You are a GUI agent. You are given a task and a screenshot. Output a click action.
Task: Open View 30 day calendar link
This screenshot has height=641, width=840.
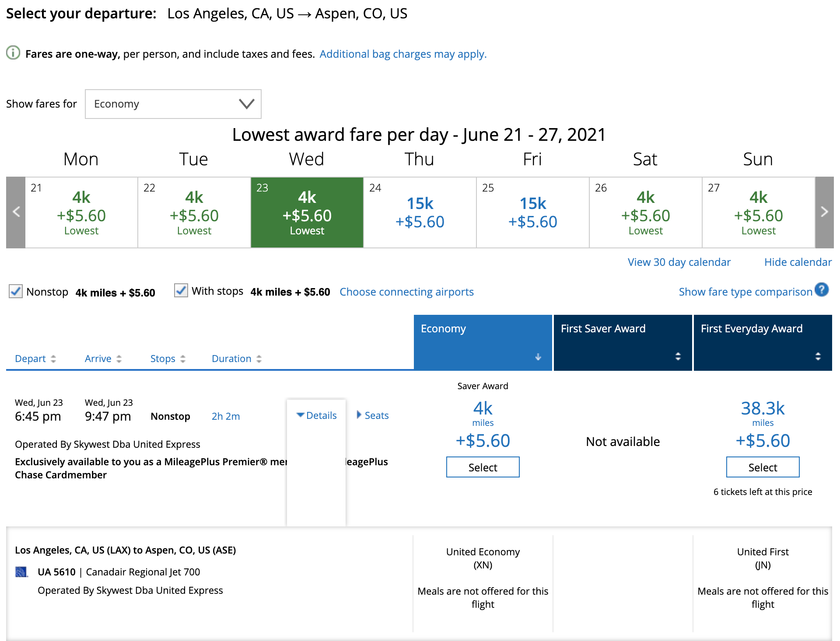[679, 262]
